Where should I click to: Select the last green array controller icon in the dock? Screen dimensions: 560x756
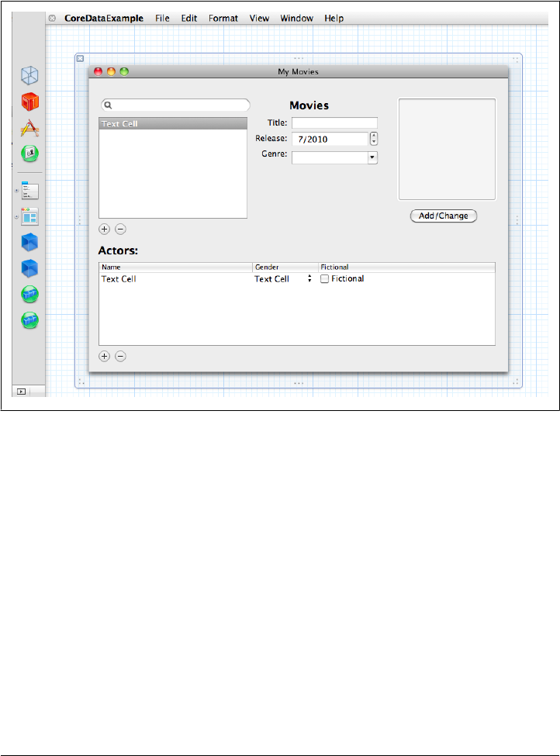coord(29,320)
